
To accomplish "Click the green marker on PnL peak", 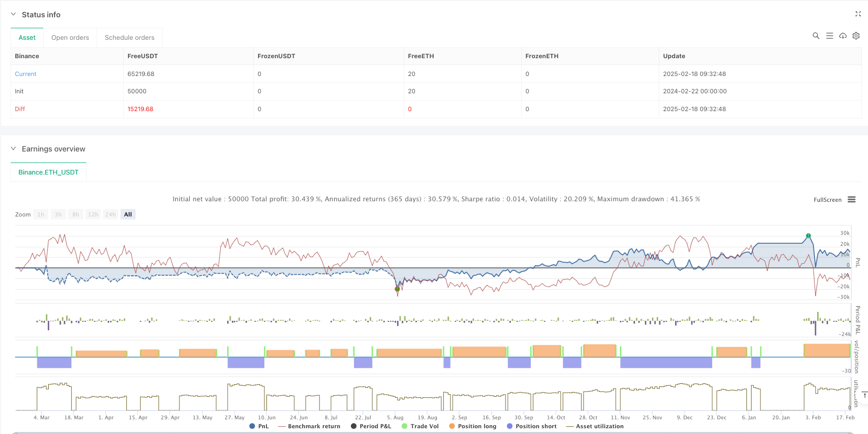I will tap(808, 236).
